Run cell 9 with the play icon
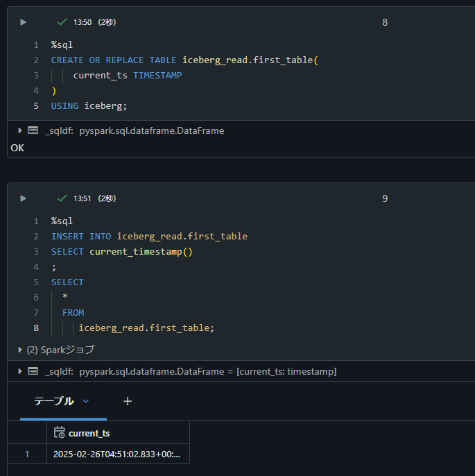475x476 pixels. 23,198
